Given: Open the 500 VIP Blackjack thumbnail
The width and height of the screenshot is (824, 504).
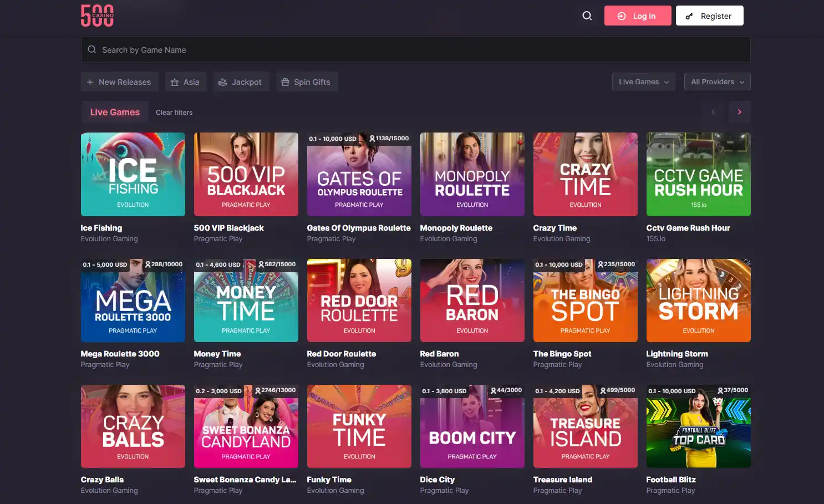Looking at the screenshot, I should [246, 174].
